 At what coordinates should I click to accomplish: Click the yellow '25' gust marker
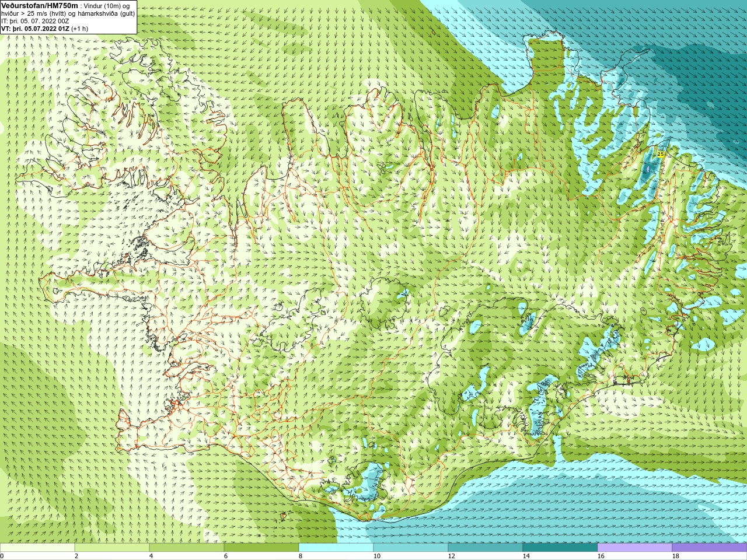point(661,155)
